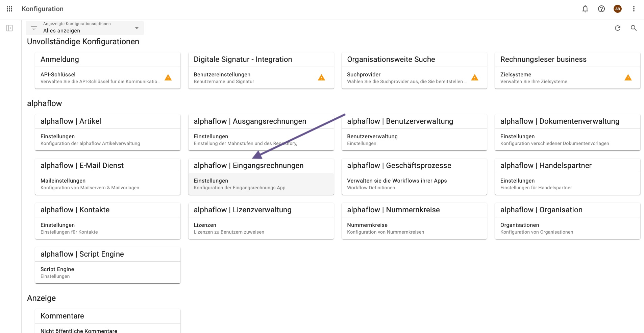
Task: Open the help question mark icon
Action: coord(601,9)
